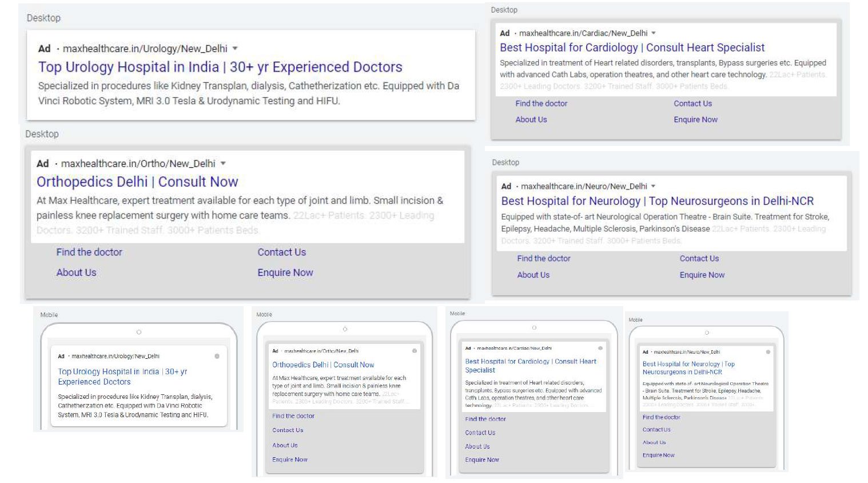This screenshot has width=868, height=483.
Task: Click the gray info dot in mobile Orthopedics ad
Action: 415,351
